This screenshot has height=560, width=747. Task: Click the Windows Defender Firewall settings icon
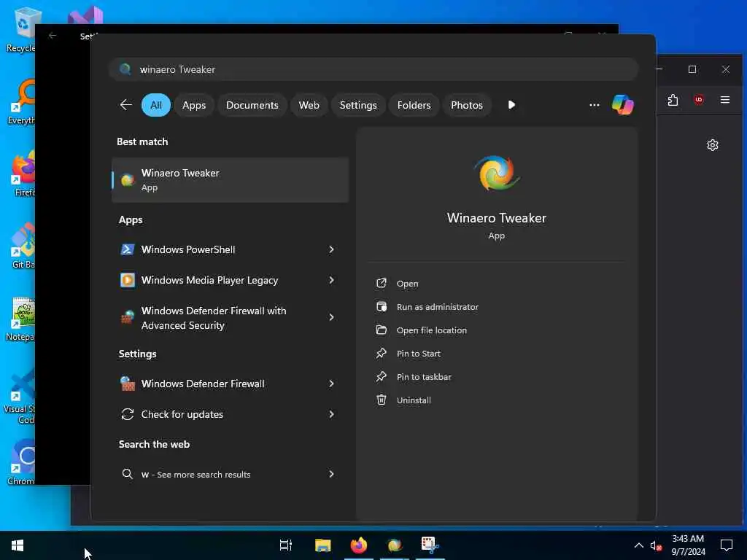click(127, 384)
